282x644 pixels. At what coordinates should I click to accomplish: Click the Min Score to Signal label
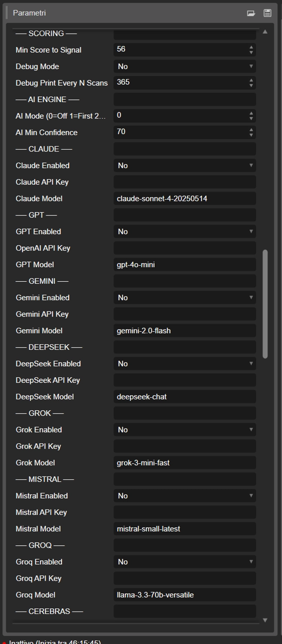point(48,50)
